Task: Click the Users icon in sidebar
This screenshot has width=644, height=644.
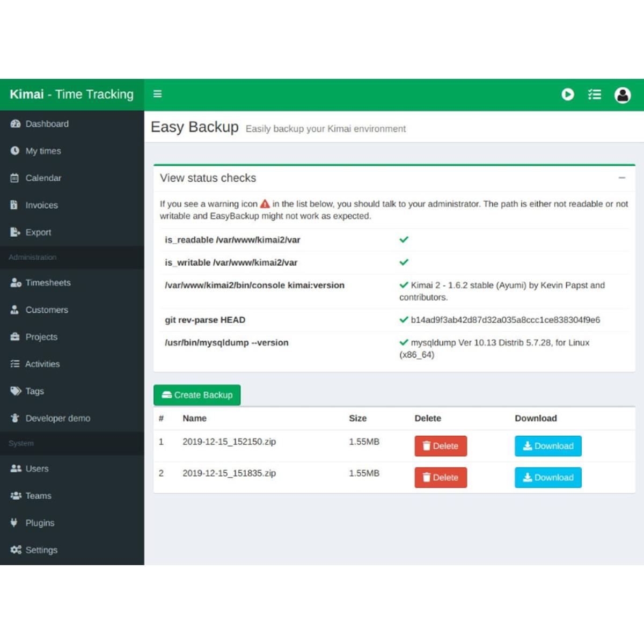Action: point(16,469)
